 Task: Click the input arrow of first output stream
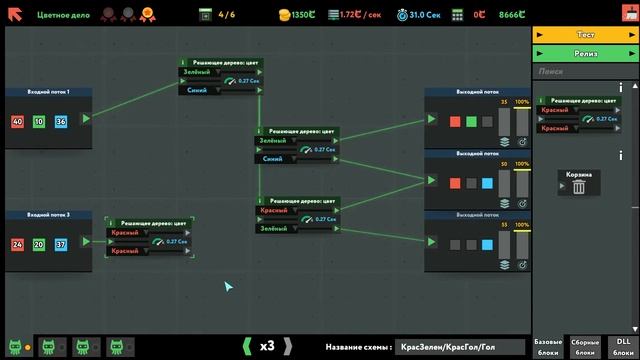[x=431, y=119]
